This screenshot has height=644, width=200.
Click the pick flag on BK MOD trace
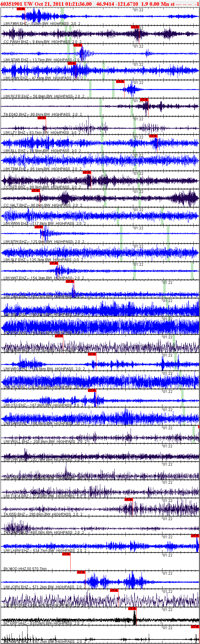click(66, 554)
